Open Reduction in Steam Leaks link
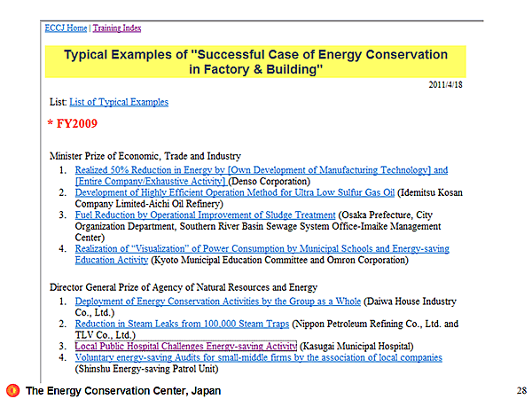The width and height of the screenshot is (532, 399). [x=182, y=324]
